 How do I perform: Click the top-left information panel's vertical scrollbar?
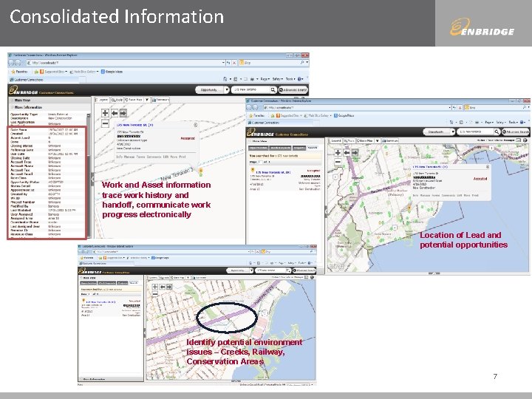click(x=89, y=174)
